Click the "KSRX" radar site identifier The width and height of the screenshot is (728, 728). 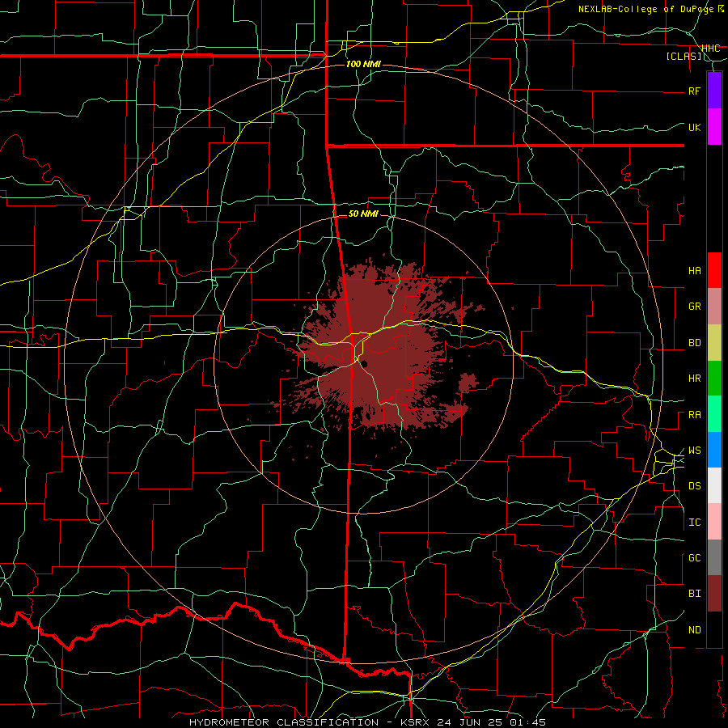pyautogui.click(x=413, y=722)
